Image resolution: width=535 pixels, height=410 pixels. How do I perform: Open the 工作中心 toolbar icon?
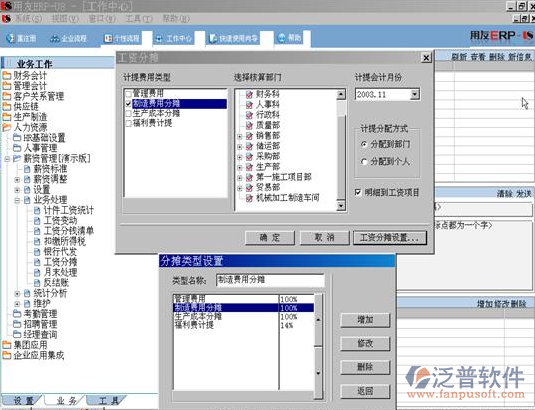[159, 38]
